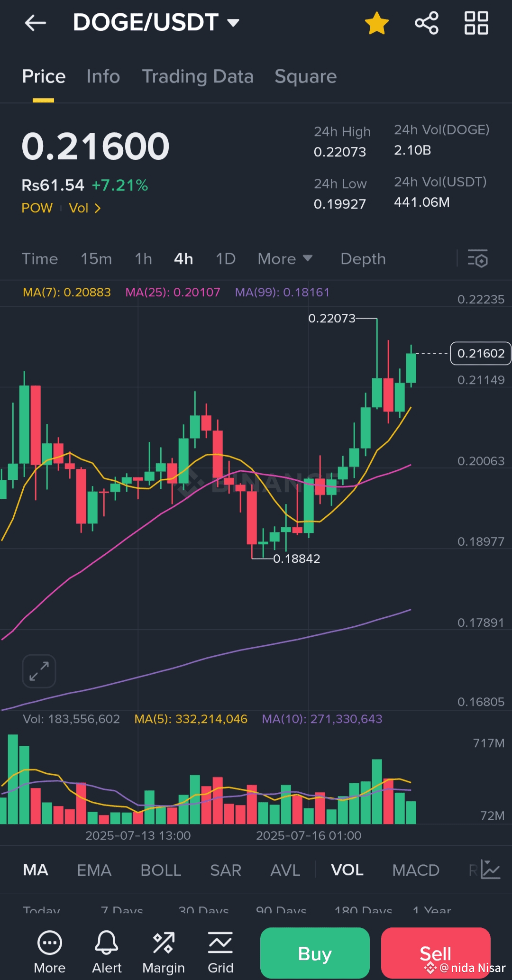Tap the back arrow icon
Screen dimensions: 512x980
[x=35, y=23]
